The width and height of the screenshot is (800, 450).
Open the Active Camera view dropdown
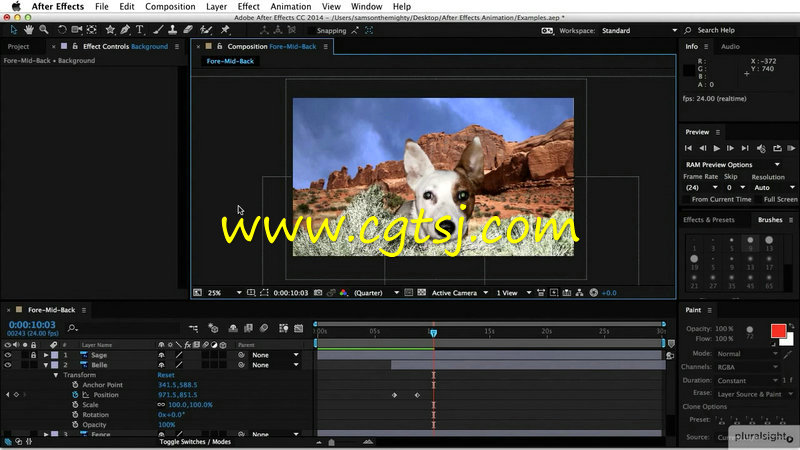click(x=460, y=293)
